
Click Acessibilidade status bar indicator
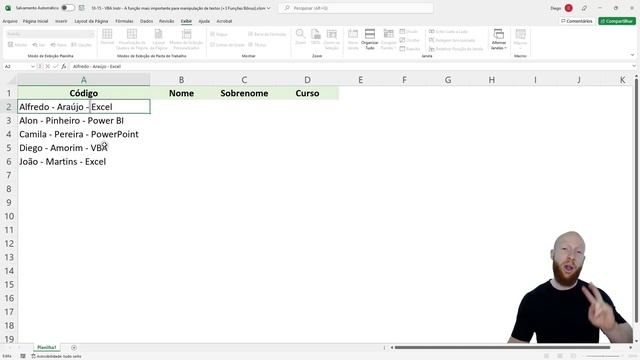tap(56, 356)
